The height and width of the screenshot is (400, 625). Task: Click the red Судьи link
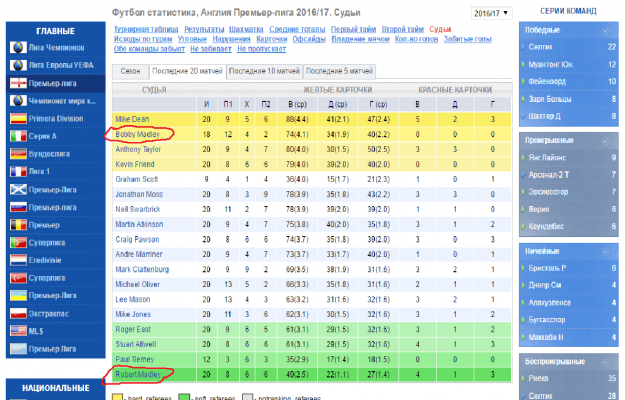click(x=440, y=29)
